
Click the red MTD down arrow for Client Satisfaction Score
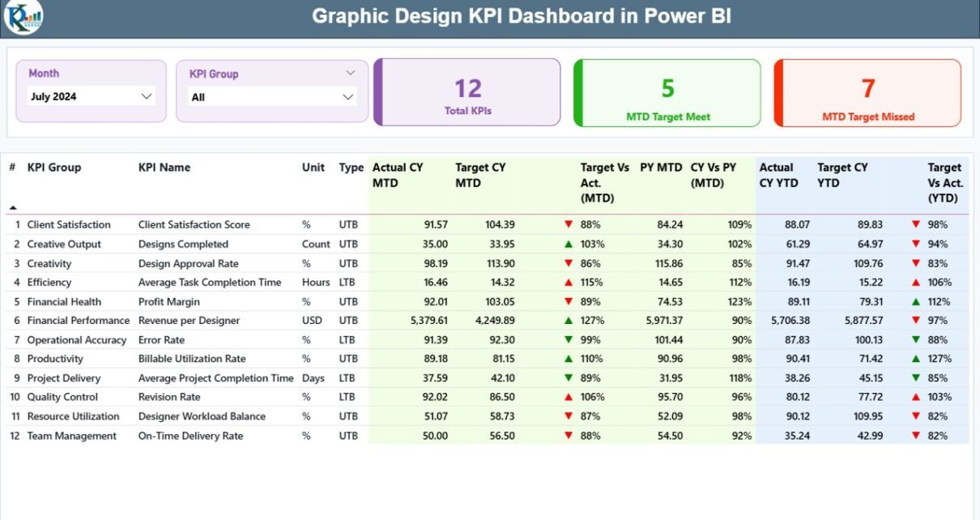pyautogui.click(x=569, y=224)
